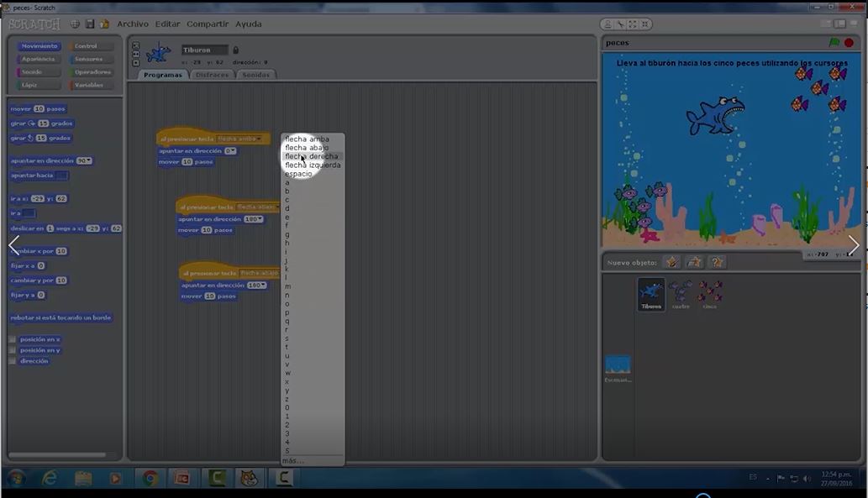Open direction dropdown on script 'apuntar en dirección 180' middle block
This screenshot has width=868, height=498.
254,219
